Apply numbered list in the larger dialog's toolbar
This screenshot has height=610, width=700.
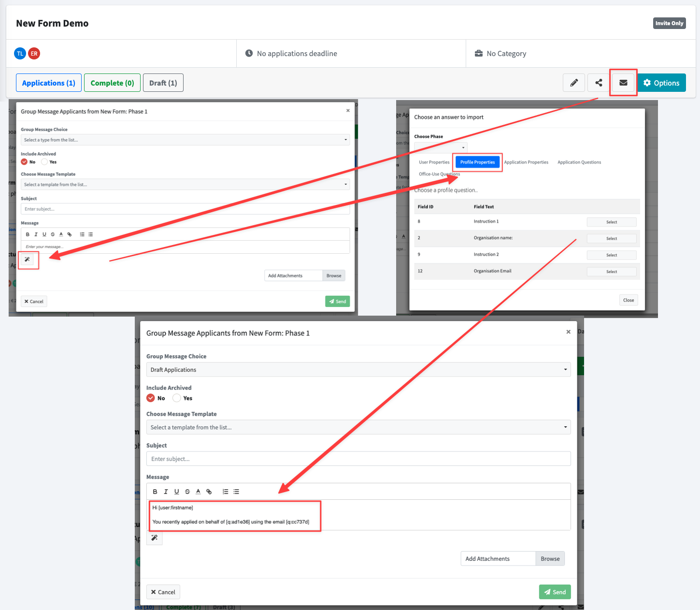225,492
